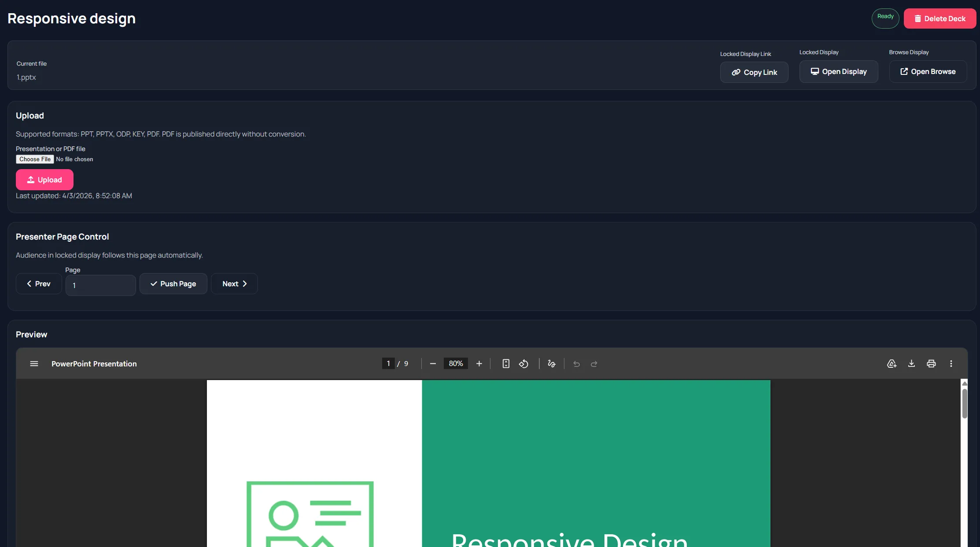Open the locked display view
This screenshot has height=547, width=980.
(839, 71)
